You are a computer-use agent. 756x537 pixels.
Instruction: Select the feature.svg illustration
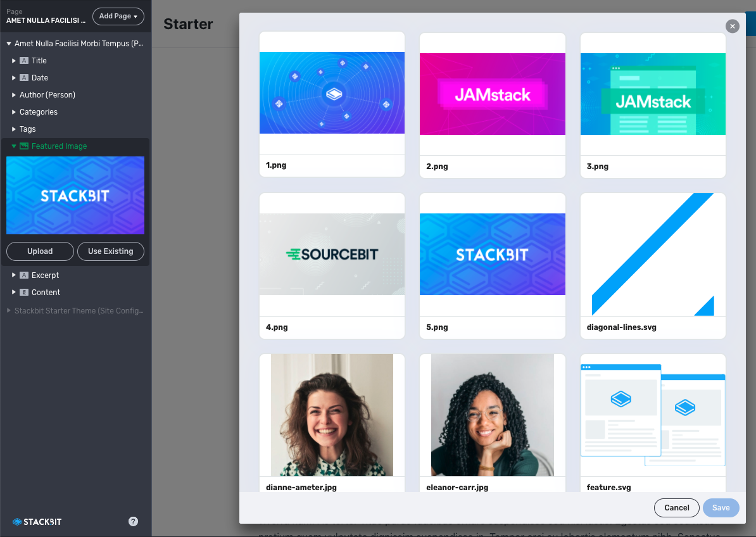[653, 415]
